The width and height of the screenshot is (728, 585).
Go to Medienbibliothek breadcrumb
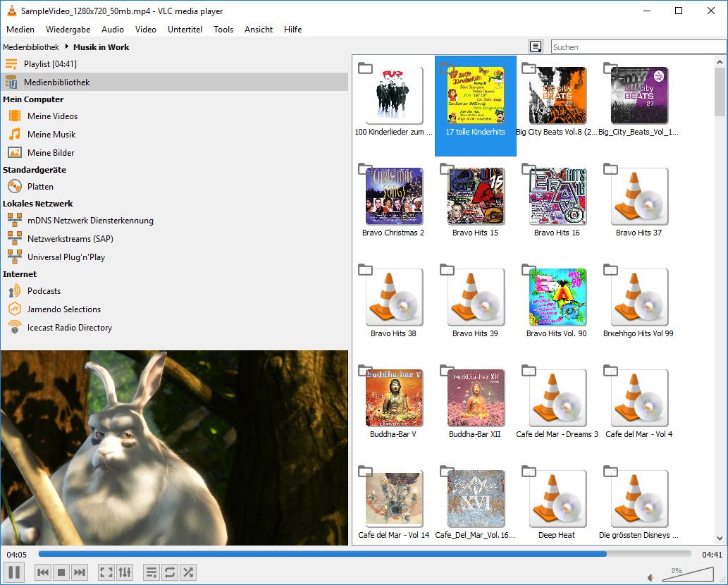tap(31, 47)
